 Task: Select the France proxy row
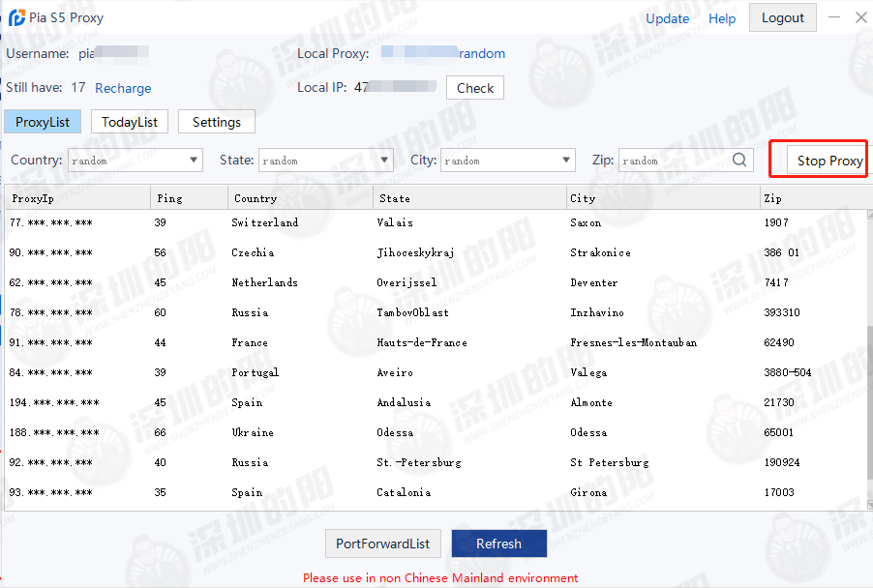[x=436, y=342]
